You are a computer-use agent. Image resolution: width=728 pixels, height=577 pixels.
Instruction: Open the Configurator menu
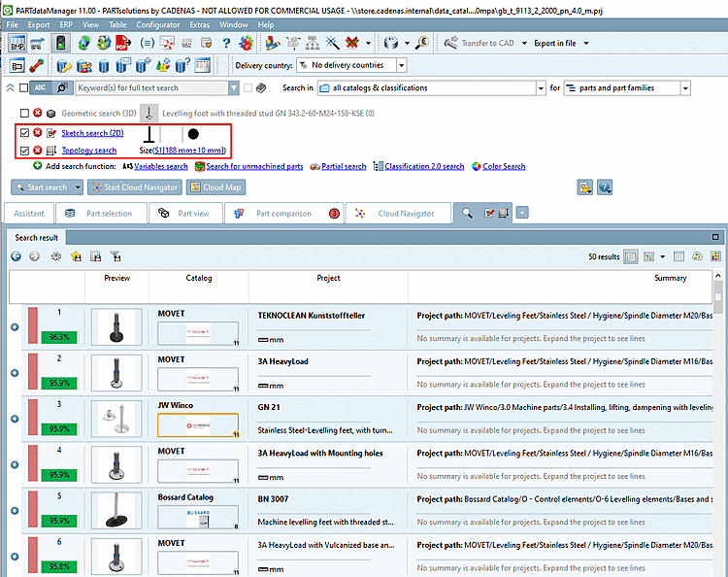point(157,23)
